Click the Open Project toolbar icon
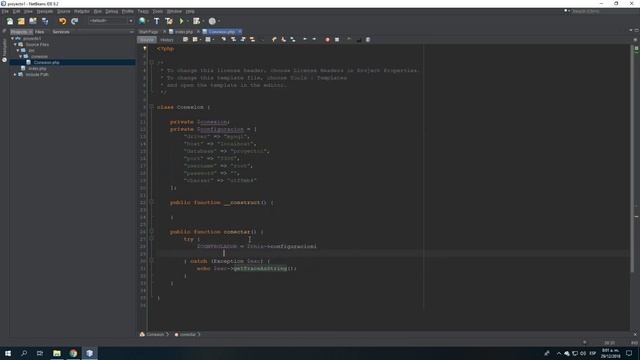Screen dimensions: 640x360 pos(33,21)
